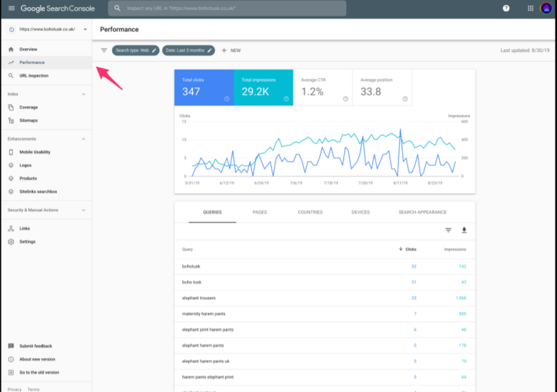Edit Date chip pencil icon
The height and width of the screenshot is (392, 557).
coord(209,50)
